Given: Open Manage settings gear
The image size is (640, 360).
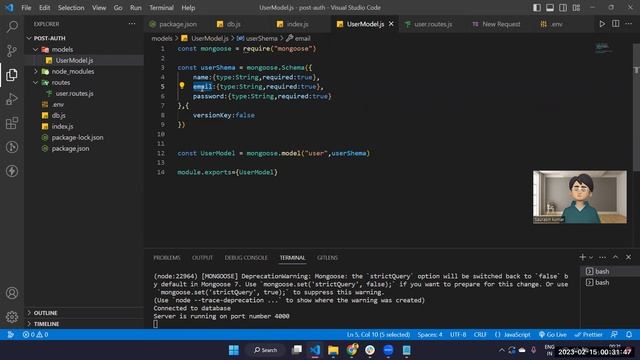Looking at the screenshot, I should pyautogui.click(x=12, y=317).
